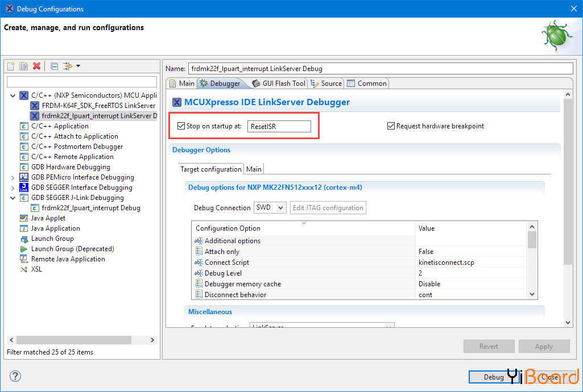Click the ResetISR startup symbol field
Screen dimensions: 583x392
point(279,126)
